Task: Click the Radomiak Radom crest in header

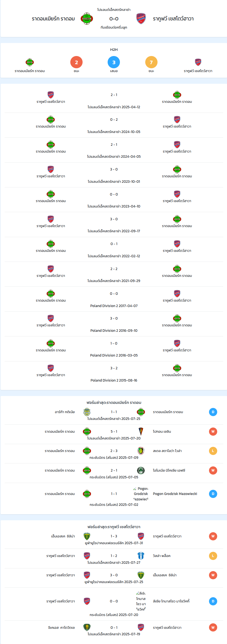Action: [87, 18]
